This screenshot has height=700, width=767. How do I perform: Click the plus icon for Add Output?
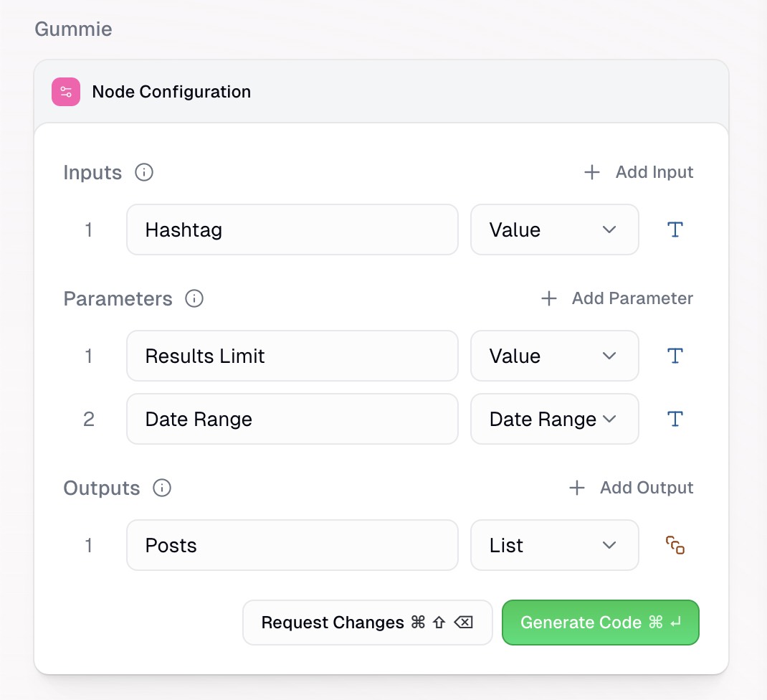(576, 488)
